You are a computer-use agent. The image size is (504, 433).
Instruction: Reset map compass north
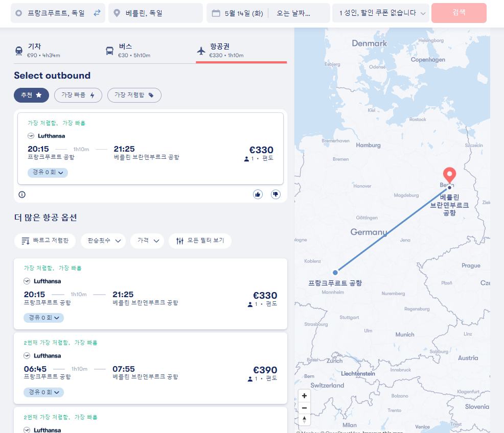(304, 420)
